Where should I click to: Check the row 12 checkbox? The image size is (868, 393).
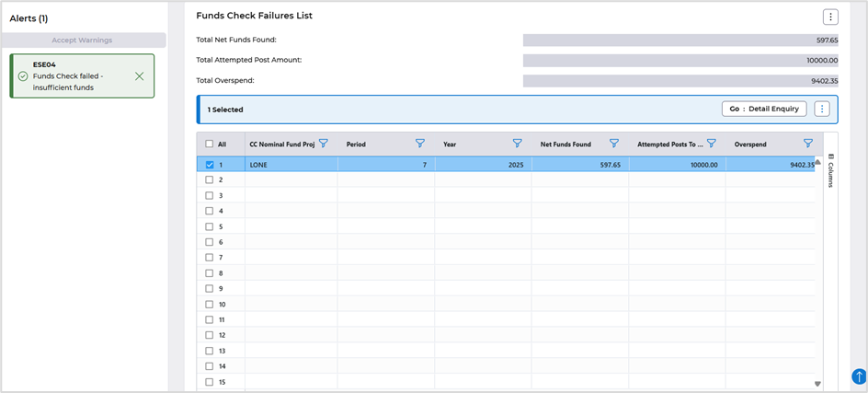coord(210,335)
